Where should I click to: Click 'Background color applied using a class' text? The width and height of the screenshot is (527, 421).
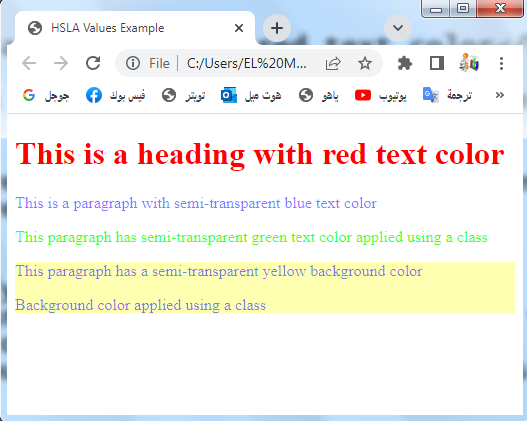[140, 305]
